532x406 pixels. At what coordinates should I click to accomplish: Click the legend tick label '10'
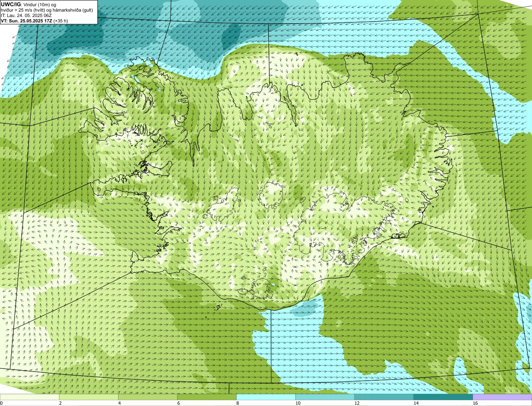pos(298,403)
